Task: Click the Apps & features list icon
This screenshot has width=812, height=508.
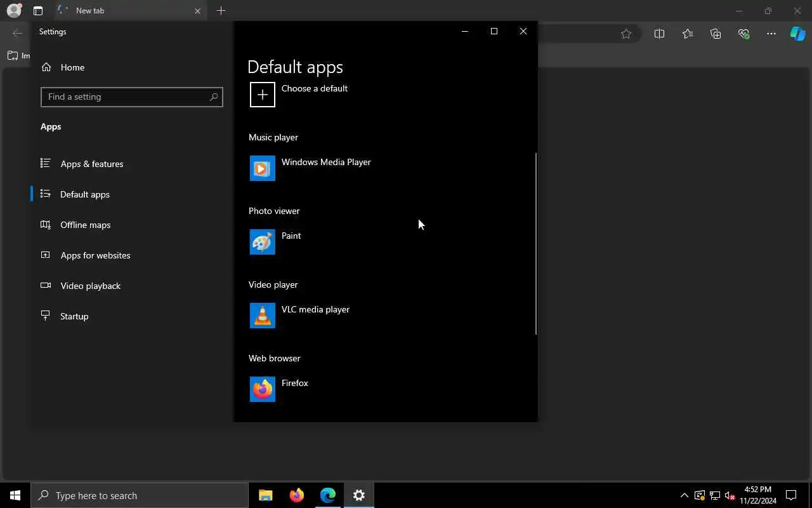Action: (45, 163)
